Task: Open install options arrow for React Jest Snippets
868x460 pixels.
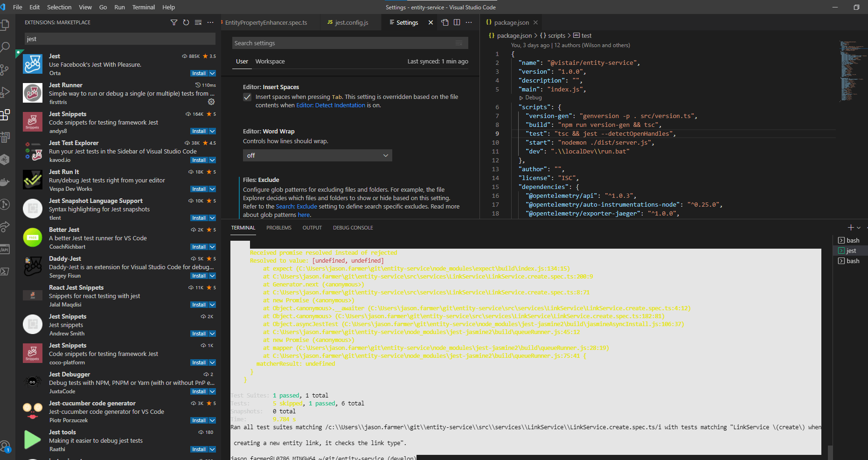Action: [x=212, y=305]
